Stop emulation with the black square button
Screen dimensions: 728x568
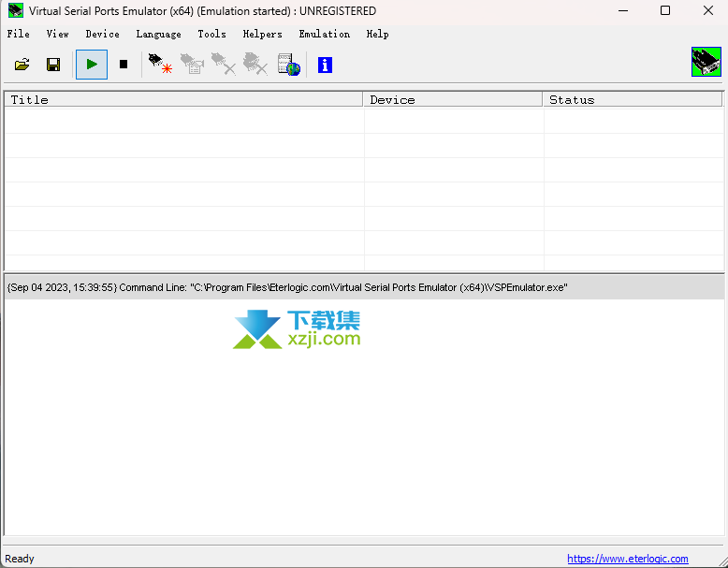[123, 65]
